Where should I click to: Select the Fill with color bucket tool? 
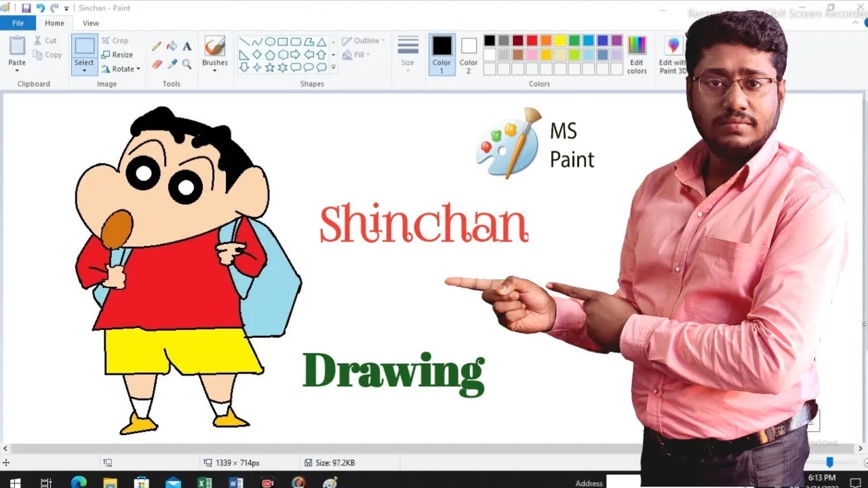point(172,46)
